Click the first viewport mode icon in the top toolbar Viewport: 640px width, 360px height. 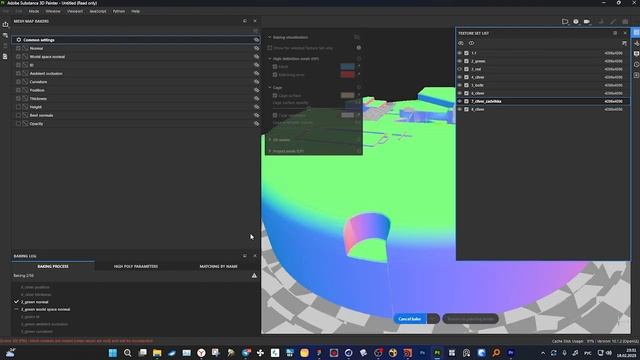coord(565,21)
